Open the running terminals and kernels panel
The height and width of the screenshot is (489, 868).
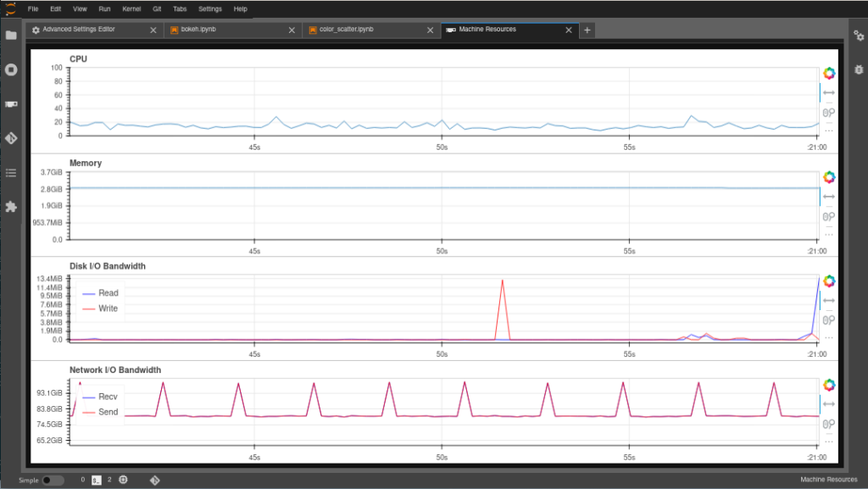pos(11,69)
